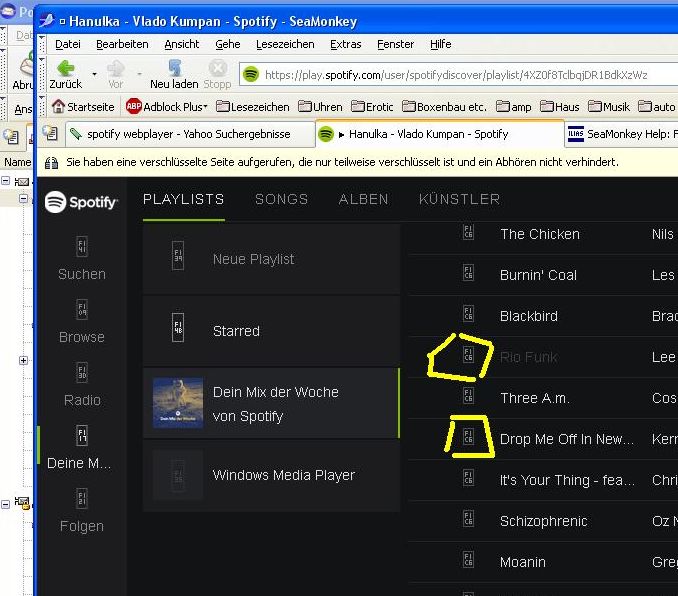Open the Folgen icon in the sidebar
Viewport: 678px width, 596px height.
(82, 499)
